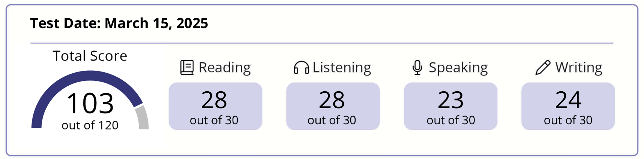The height and width of the screenshot is (159, 644).
Task: Click the Listening headphones icon
Action: 301,68
